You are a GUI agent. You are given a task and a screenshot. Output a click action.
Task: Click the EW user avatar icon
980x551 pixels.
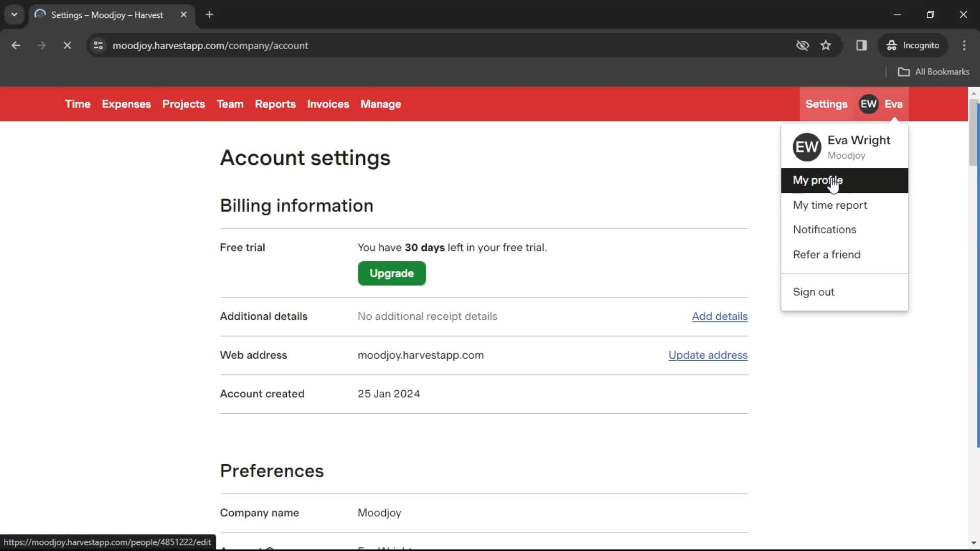(x=869, y=104)
